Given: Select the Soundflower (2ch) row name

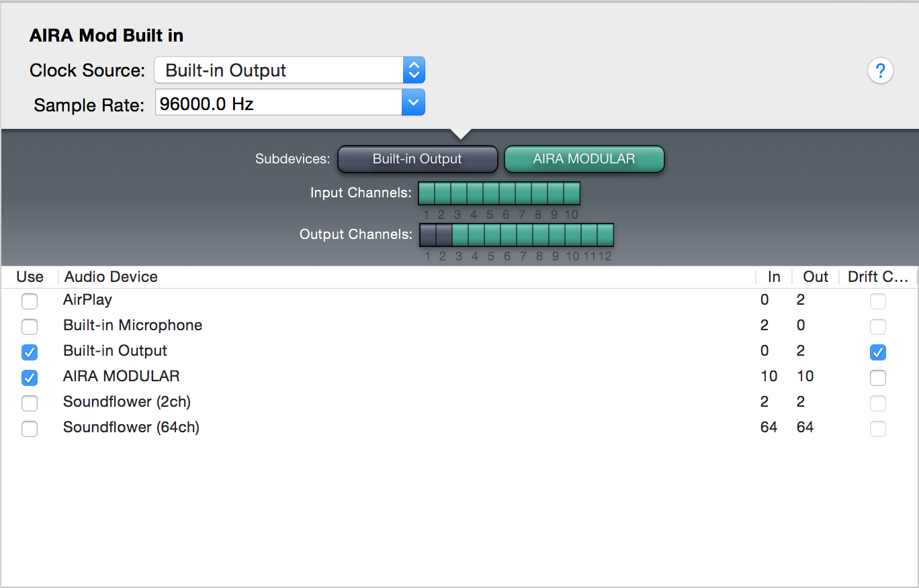Looking at the screenshot, I should coord(127,402).
